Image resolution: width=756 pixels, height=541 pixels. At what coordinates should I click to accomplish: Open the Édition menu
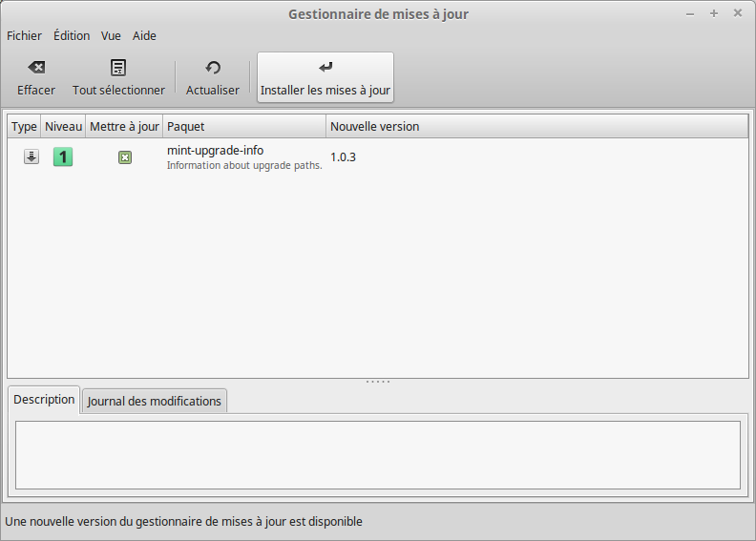[72, 36]
